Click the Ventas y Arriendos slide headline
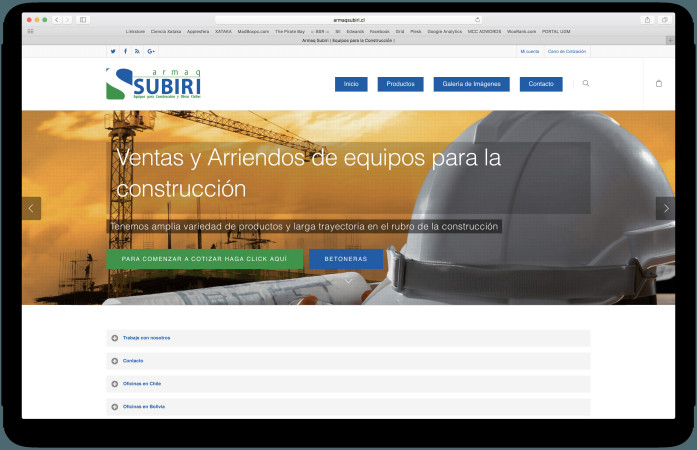 pos(308,173)
